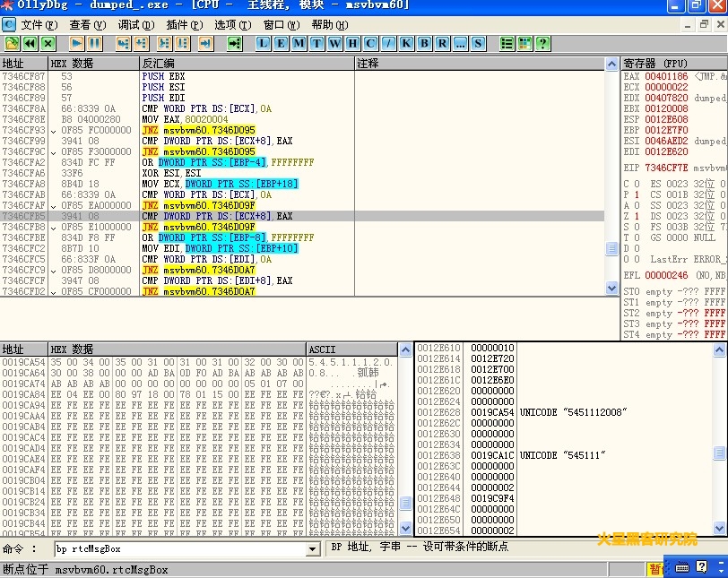Open the 调试(D) debug menu
728x578 pixels.
(135, 24)
